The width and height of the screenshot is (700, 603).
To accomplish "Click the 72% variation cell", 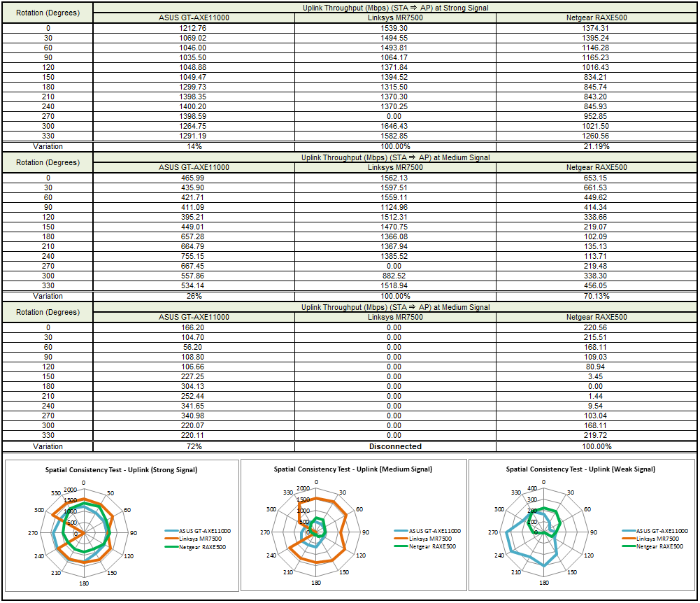I will click(194, 447).
